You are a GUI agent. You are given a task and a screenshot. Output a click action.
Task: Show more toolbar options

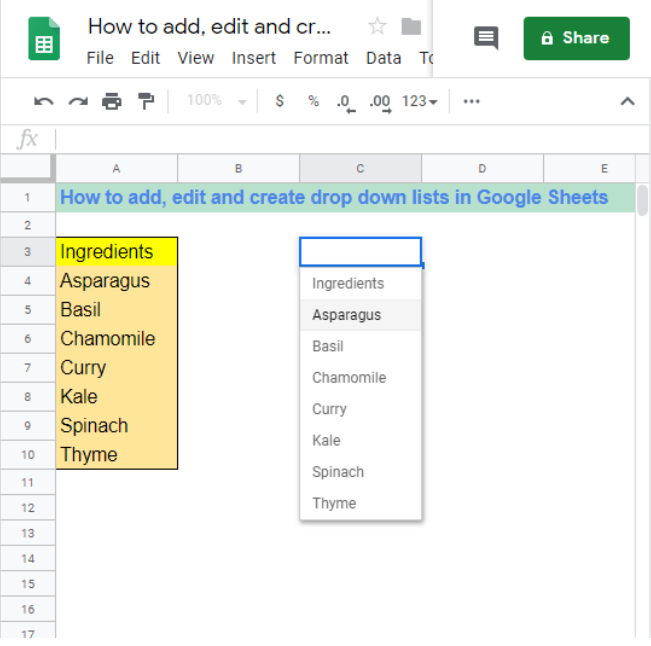[x=471, y=101]
